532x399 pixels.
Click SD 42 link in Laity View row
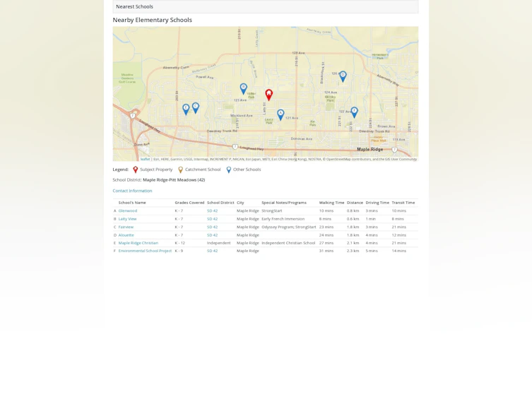tap(213, 219)
